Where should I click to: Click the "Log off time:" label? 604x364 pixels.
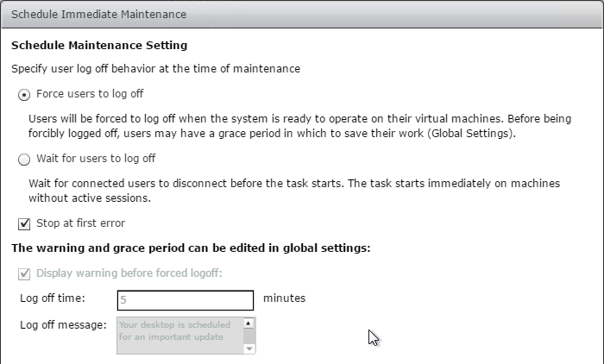click(53, 298)
